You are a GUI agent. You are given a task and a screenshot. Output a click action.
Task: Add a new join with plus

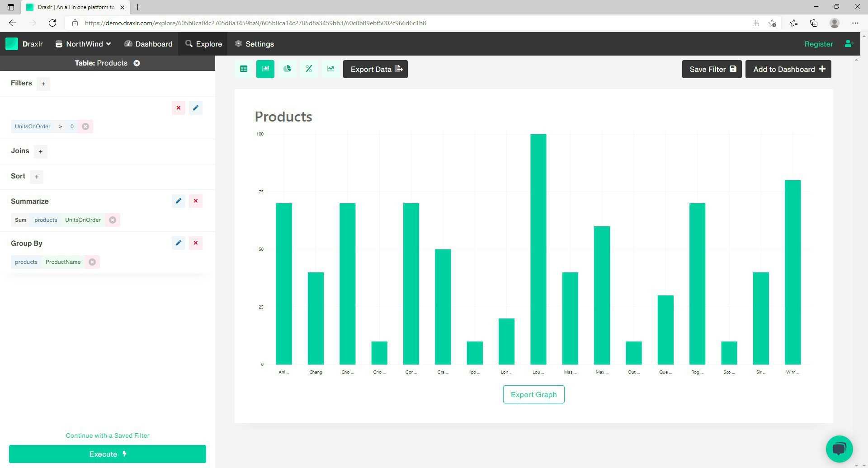(x=41, y=151)
